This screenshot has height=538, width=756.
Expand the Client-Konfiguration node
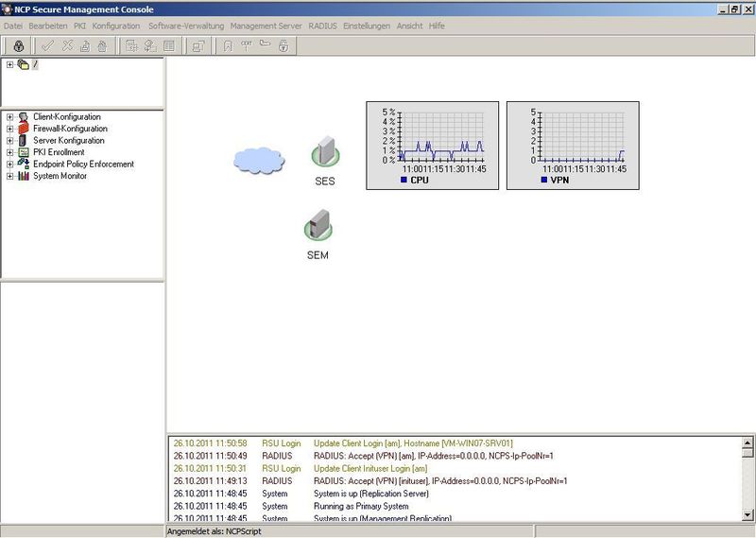9,117
